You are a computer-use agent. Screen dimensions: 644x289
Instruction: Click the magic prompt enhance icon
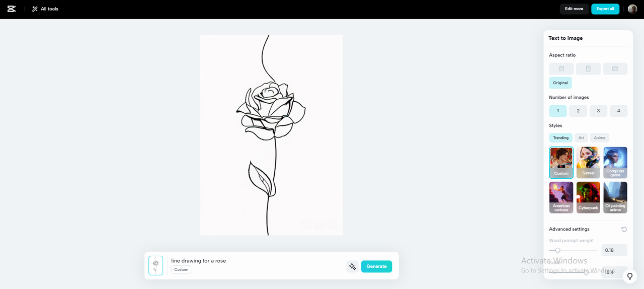(352, 266)
